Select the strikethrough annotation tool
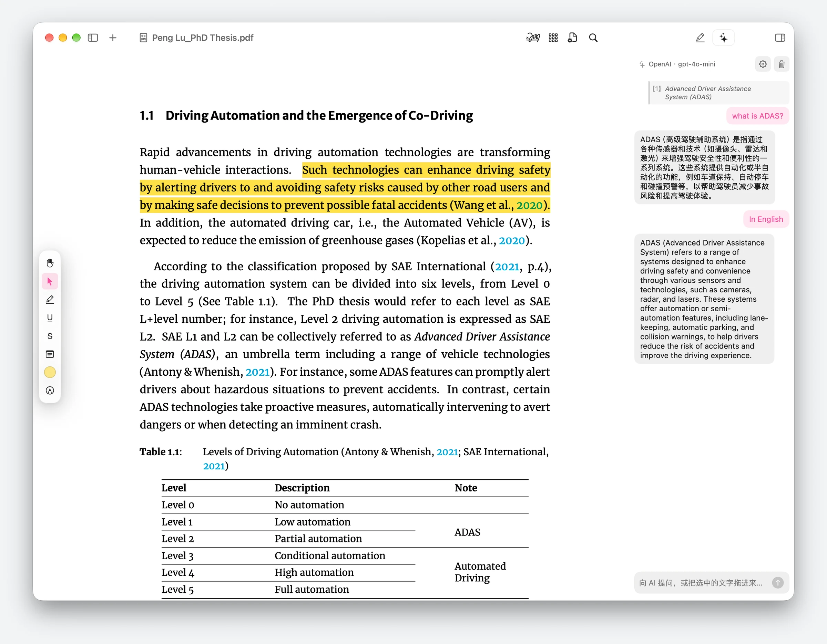 (x=50, y=336)
